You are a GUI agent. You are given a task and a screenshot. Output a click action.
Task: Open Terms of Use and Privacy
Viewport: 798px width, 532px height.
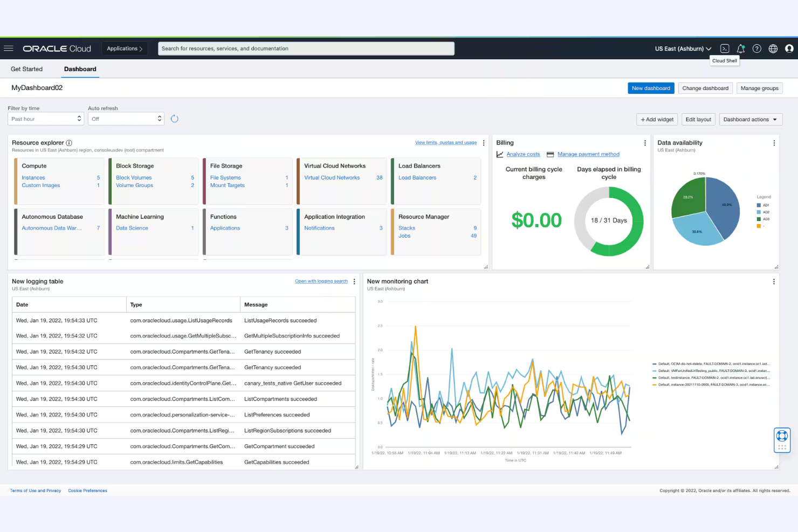click(x=36, y=490)
